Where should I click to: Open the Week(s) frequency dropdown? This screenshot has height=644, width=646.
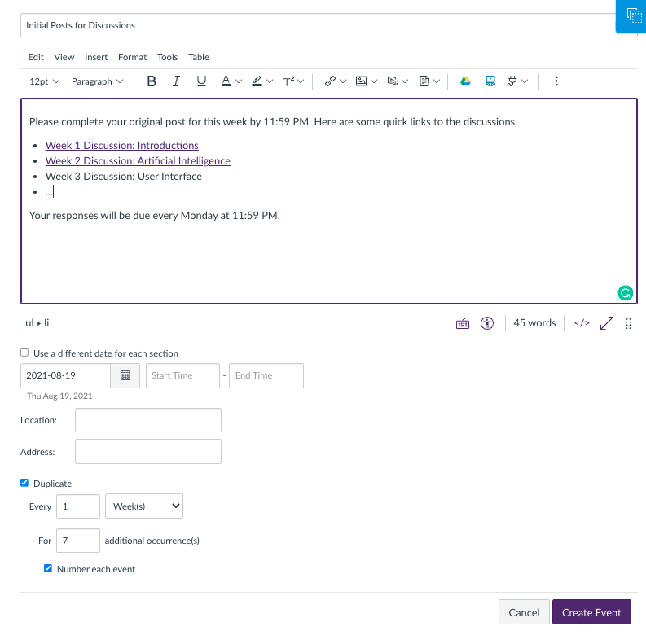click(x=144, y=506)
